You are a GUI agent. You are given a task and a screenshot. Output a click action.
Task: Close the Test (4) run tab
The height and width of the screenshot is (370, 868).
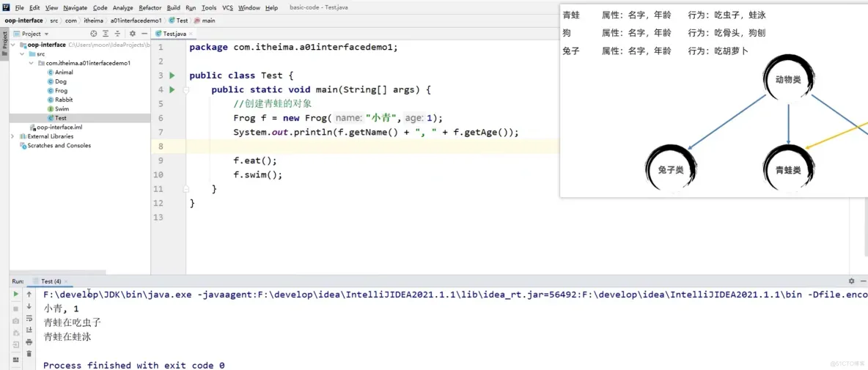pos(67,281)
